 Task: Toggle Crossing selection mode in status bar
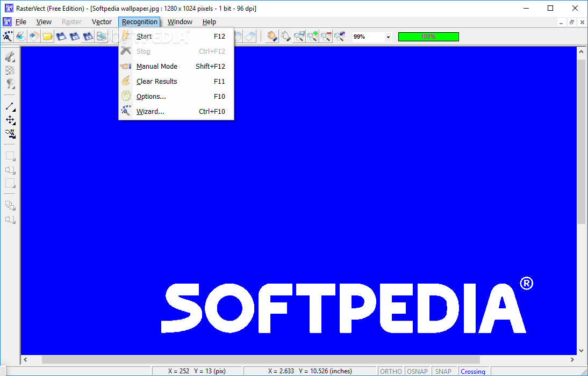coord(473,371)
